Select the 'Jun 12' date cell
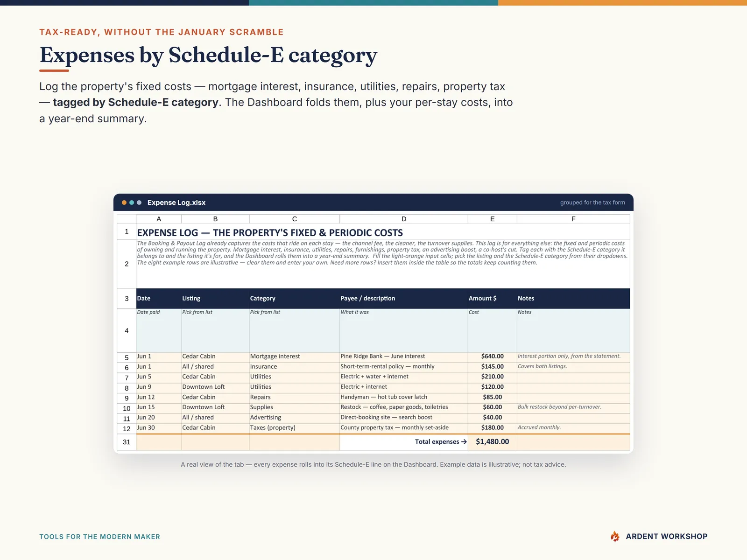Screen dimensions: 747x560 coord(159,397)
